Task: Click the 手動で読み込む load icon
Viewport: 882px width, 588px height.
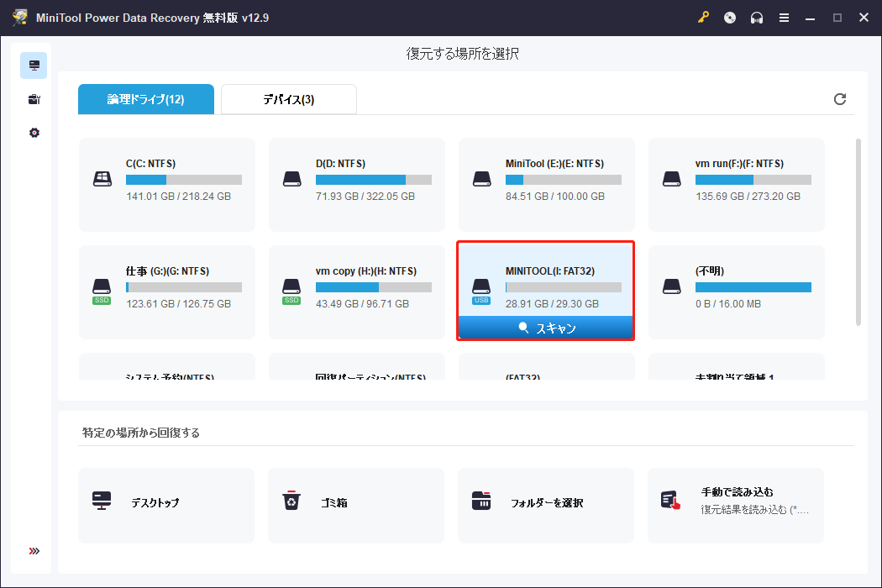Action: (670, 501)
